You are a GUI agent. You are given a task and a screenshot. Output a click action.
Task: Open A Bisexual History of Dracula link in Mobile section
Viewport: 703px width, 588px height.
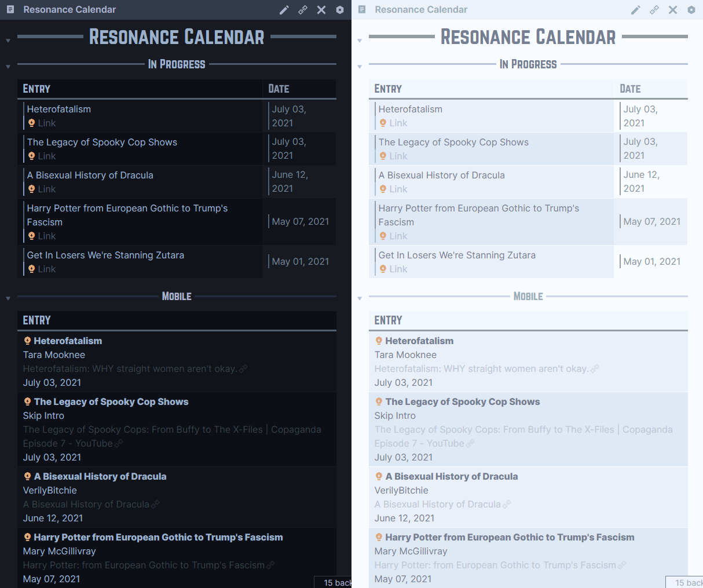[86, 504]
